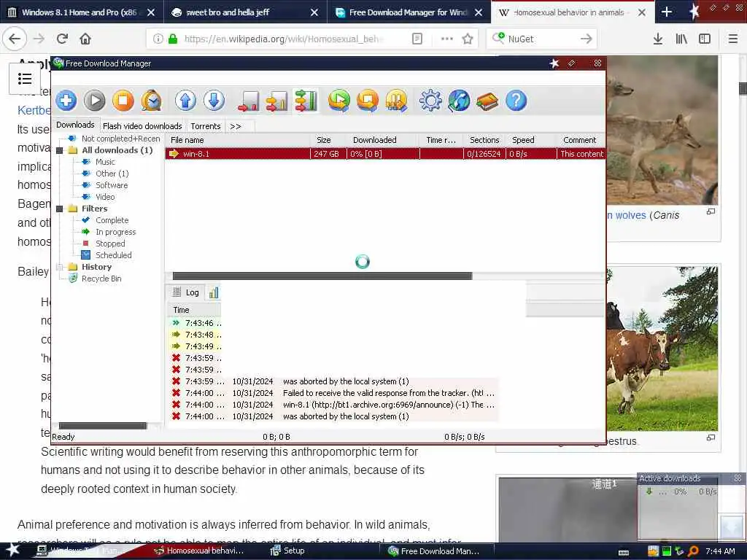Select the 'Failed to receive the valid response' log entry

(x=333, y=393)
